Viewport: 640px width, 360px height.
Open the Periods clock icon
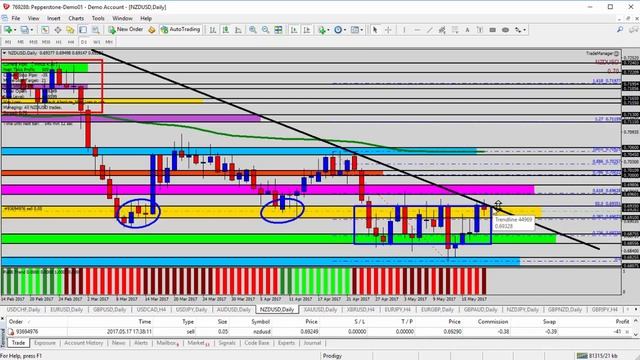[x=338, y=30]
